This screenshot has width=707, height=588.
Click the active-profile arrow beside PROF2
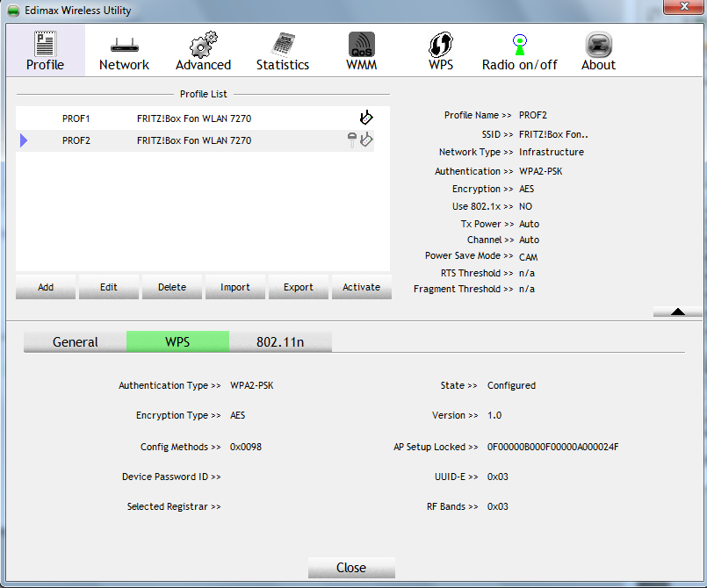pyautogui.click(x=24, y=140)
